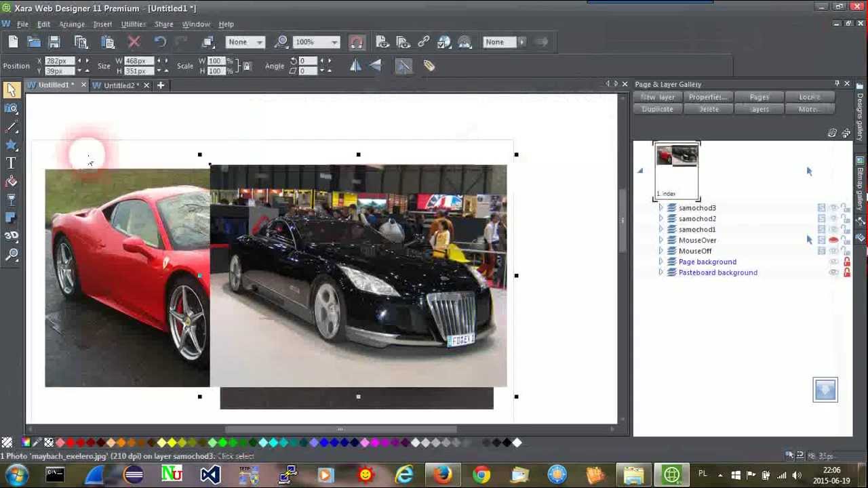Select the Zoom magnifier tool

[11, 255]
